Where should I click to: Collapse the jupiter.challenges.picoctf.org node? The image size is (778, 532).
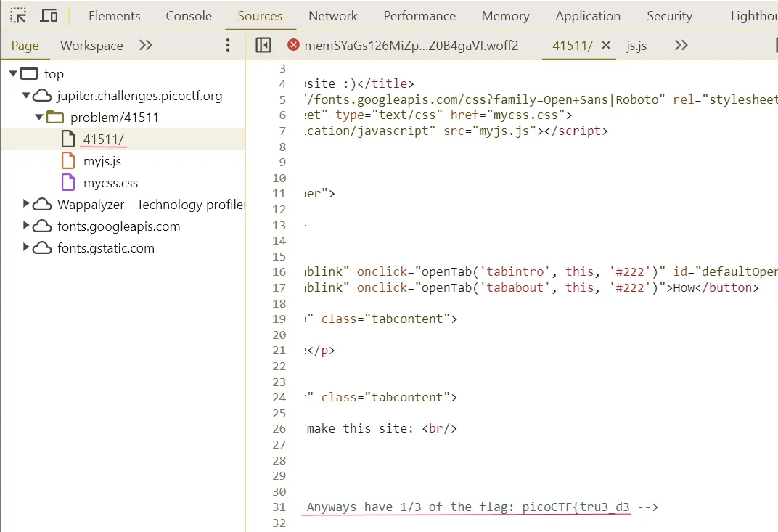[26, 95]
